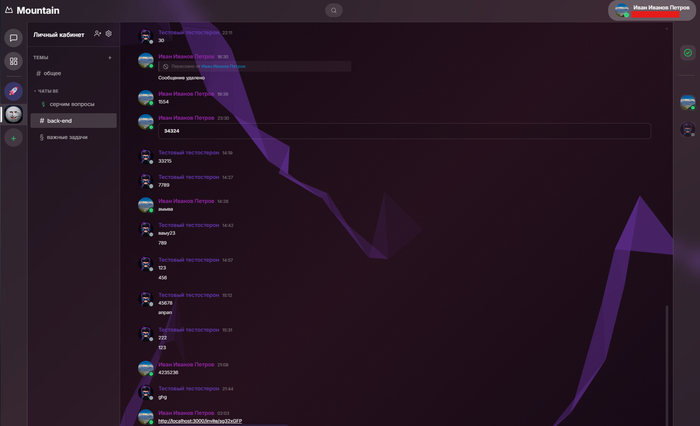Click the avatar of the 16:30 message
Image resolution: width=700 pixels, height=426 pixels.
146,60
